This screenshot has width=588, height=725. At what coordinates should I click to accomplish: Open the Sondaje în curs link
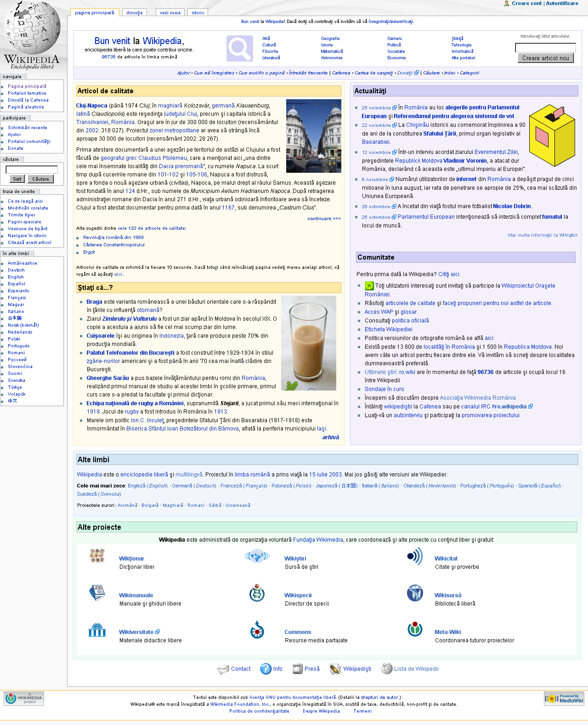(x=384, y=389)
